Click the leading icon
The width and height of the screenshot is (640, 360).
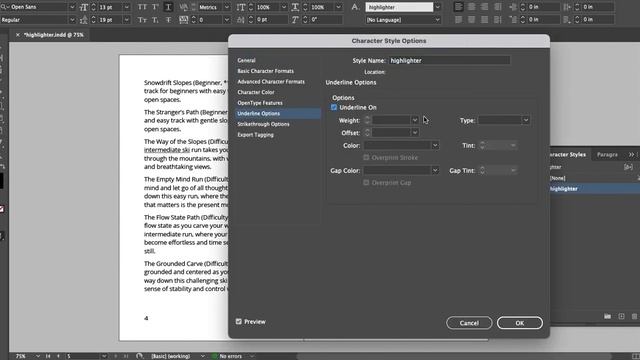click(84, 20)
